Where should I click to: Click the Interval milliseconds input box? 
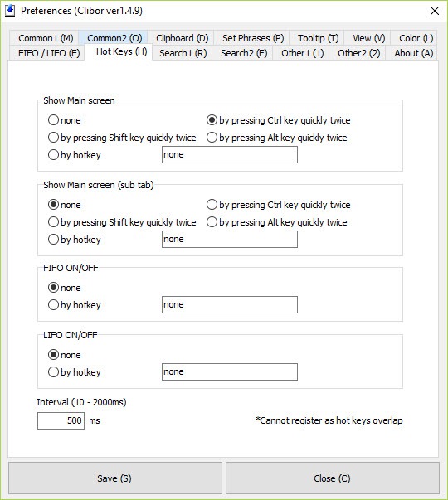(61, 420)
